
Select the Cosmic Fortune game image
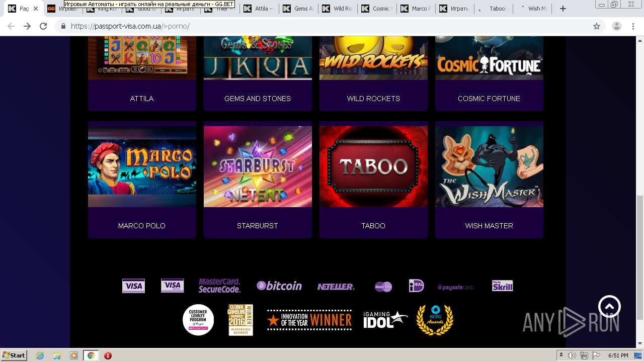[x=489, y=58]
